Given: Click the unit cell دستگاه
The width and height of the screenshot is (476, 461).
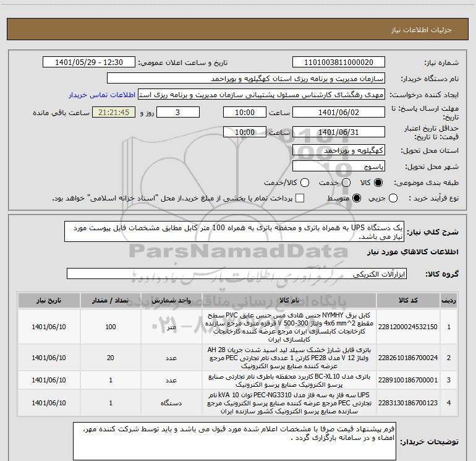Looking at the screenshot, I should click(x=171, y=403).
